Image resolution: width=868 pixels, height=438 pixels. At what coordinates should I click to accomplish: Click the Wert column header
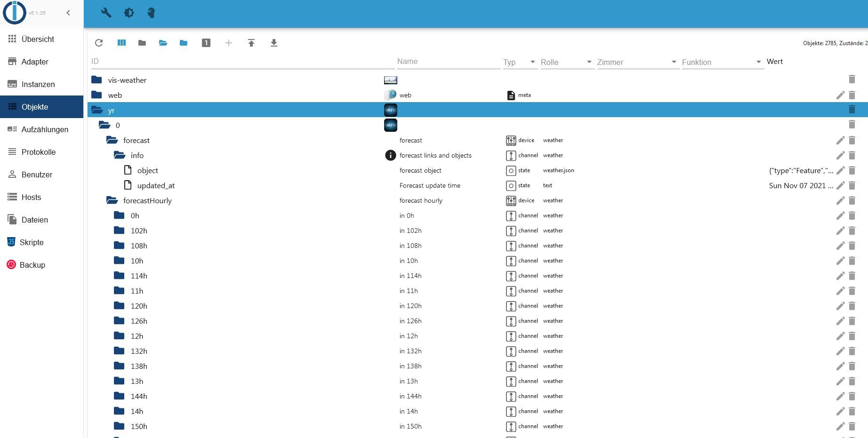click(775, 62)
